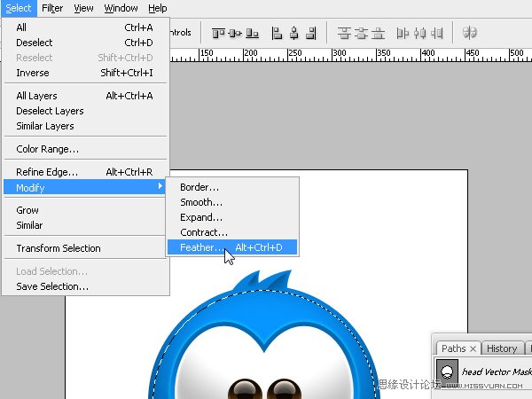Choose Inverse from the Select menu
Viewport: 532px width, 399px height.
(85, 73)
